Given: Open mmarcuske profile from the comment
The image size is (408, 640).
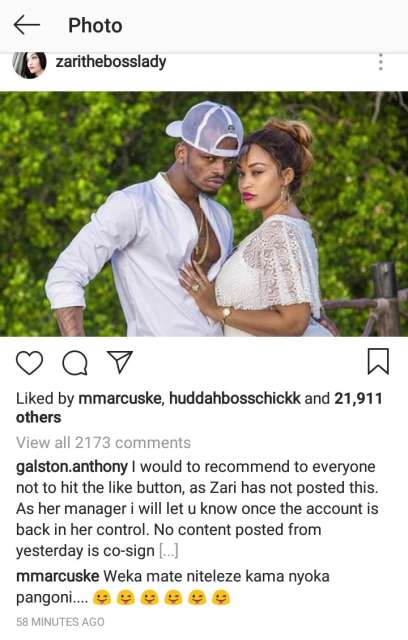Looking at the screenshot, I should coord(58,576).
